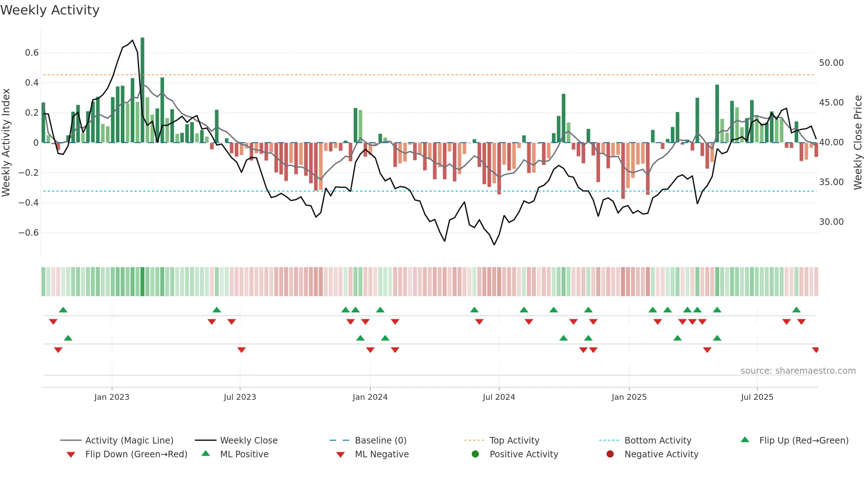This screenshot has width=868, height=488.
Task: Toggle Flip Down (Green→Red) legend entry
Action: (127, 454)
